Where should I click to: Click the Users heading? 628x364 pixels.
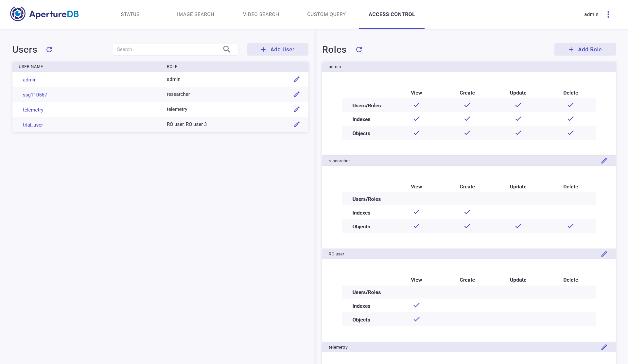[25, 49]
